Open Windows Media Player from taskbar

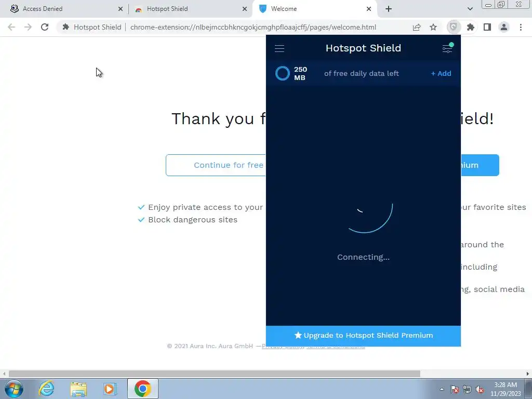tap(110, 389)
